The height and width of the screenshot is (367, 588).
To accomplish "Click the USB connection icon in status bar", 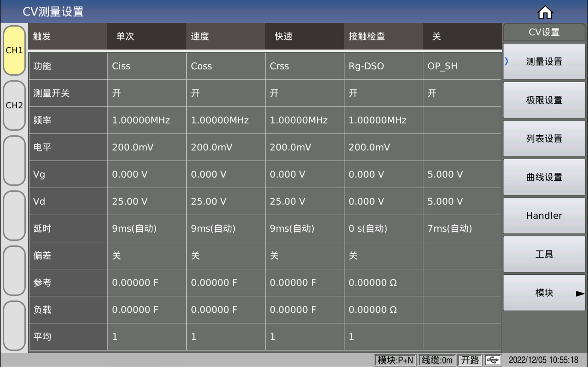I will click(x=493, y=360).
